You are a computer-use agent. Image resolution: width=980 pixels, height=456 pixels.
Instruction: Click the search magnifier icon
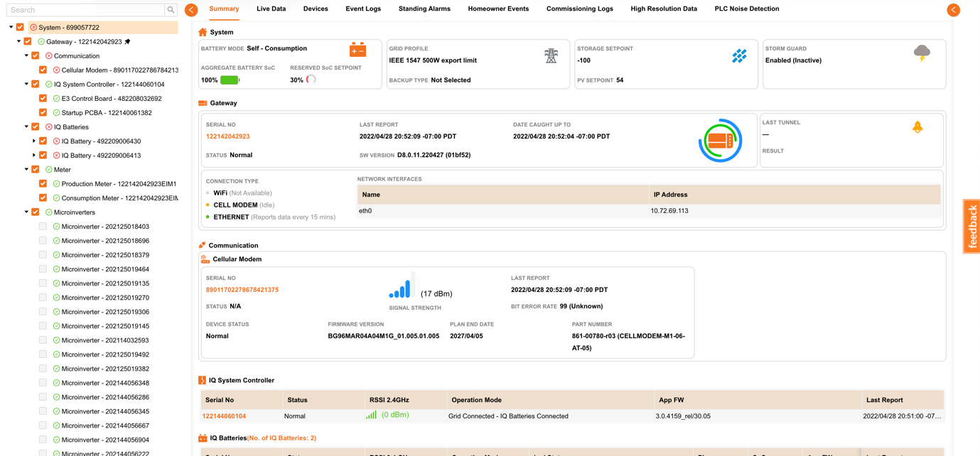click(171, 10)
